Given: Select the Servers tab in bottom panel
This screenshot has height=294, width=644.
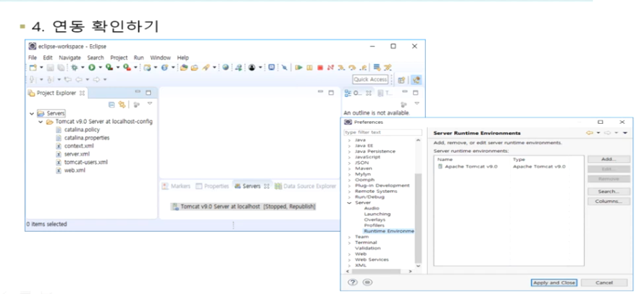Looking at the screenshot, I should (x=251, y=186).
